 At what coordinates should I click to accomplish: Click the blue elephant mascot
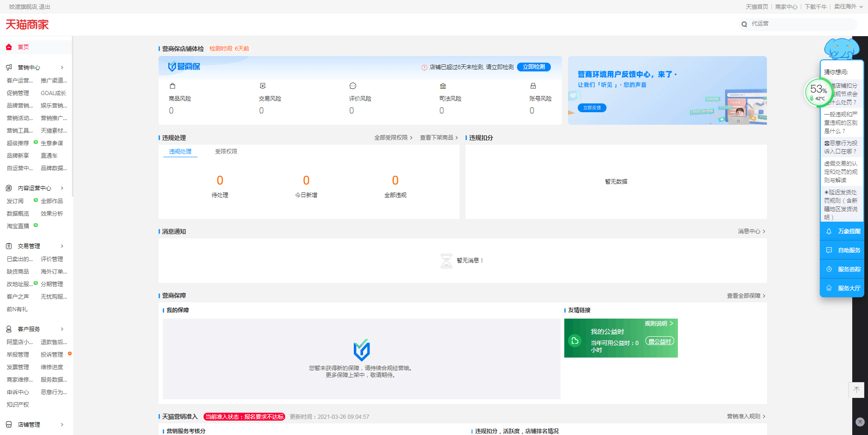[842, 49]
